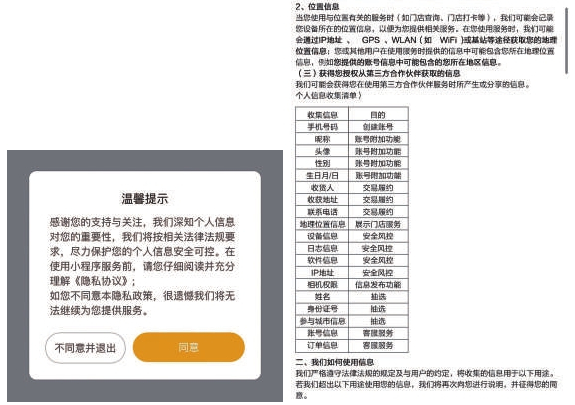Click the 2、位置信息 heading
Screen dimensions: 575x405
317,6
